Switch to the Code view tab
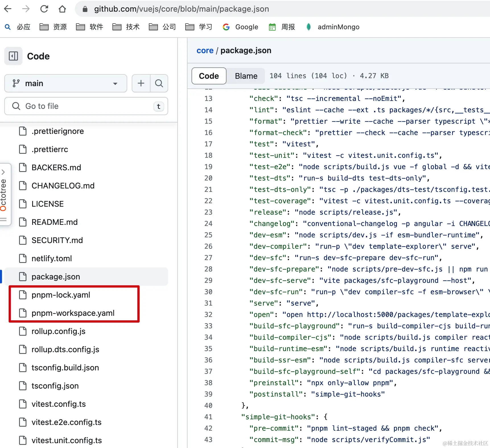This screenshot has width=490, height=448. click(209, 76)
